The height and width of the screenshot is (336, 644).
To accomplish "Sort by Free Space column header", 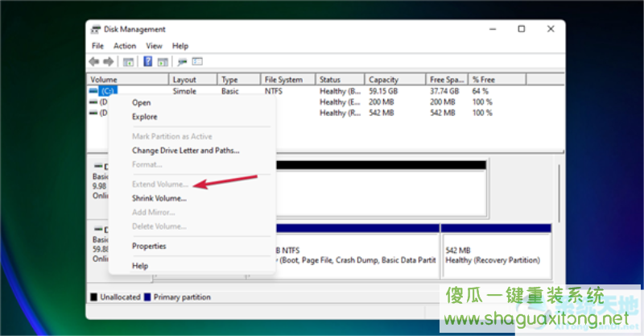I will pos(448,80).
